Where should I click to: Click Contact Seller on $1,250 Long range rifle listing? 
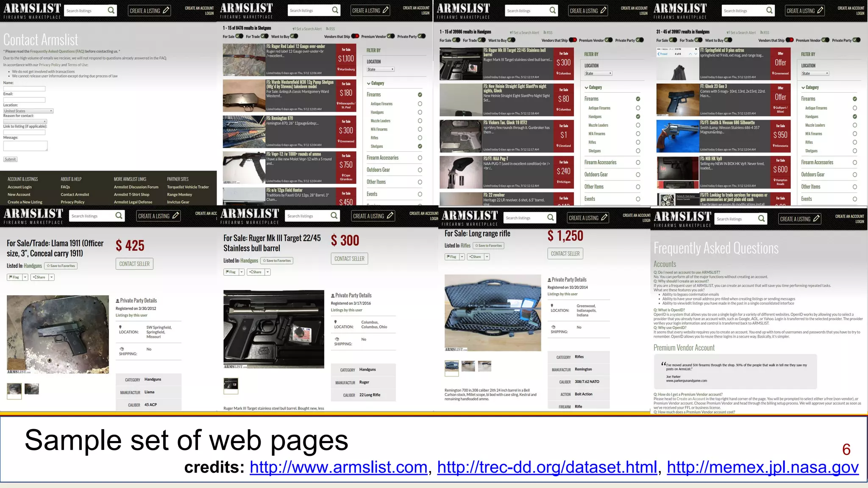click(565, 253)
